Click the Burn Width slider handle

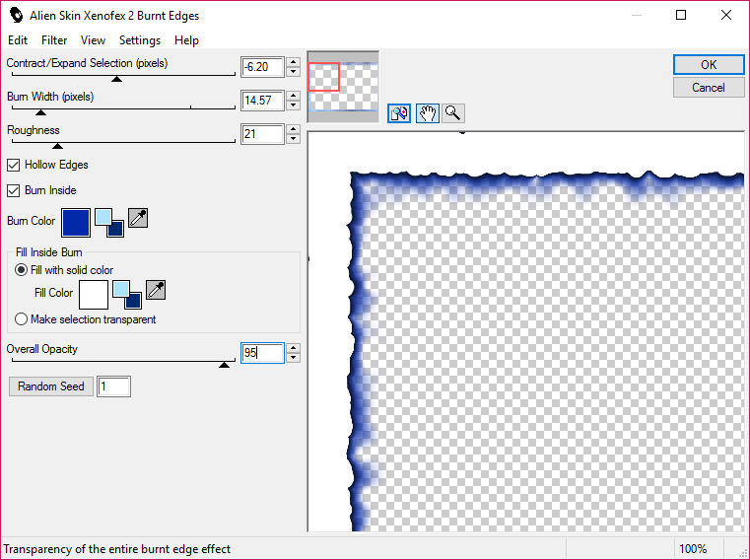(x=41, y=112)
